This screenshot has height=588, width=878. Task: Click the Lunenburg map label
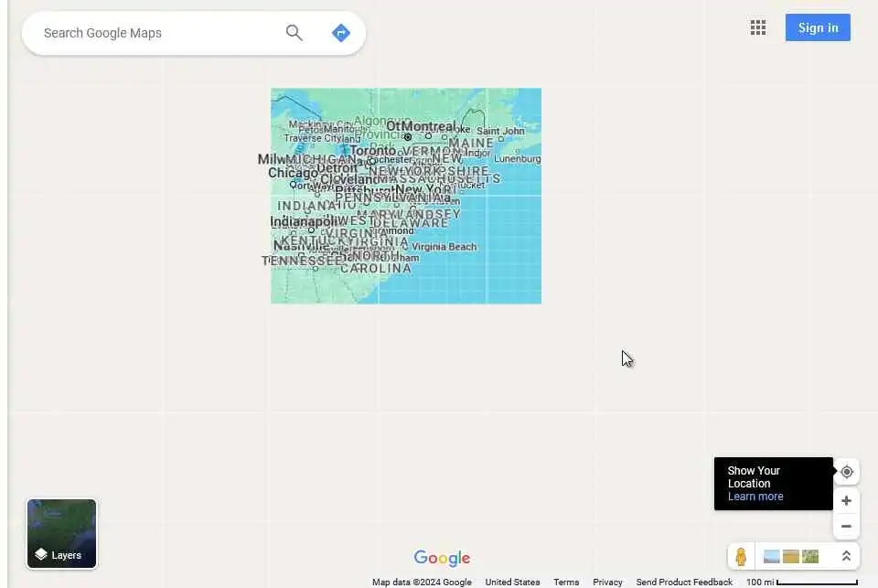click(518, 159)
